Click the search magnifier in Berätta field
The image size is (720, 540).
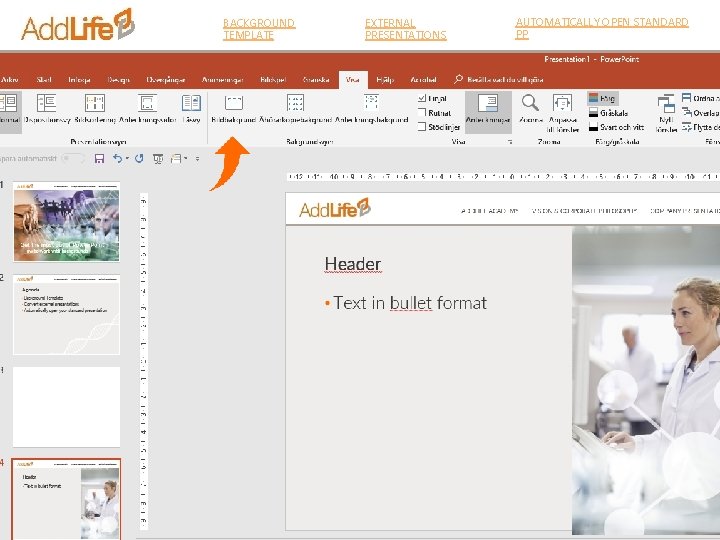click(458, 79)
